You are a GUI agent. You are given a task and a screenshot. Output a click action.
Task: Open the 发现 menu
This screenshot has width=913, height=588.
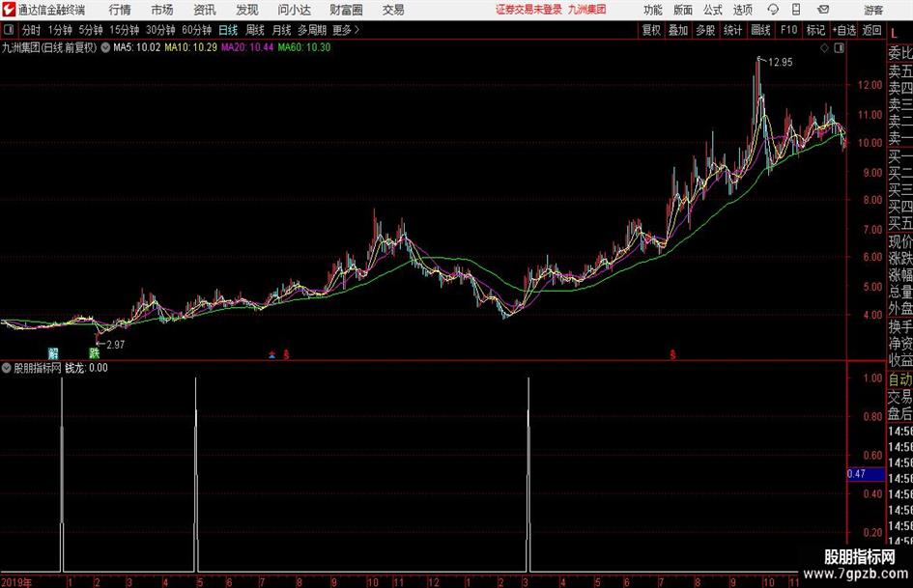pyautogui.click(x=247, y=10)
